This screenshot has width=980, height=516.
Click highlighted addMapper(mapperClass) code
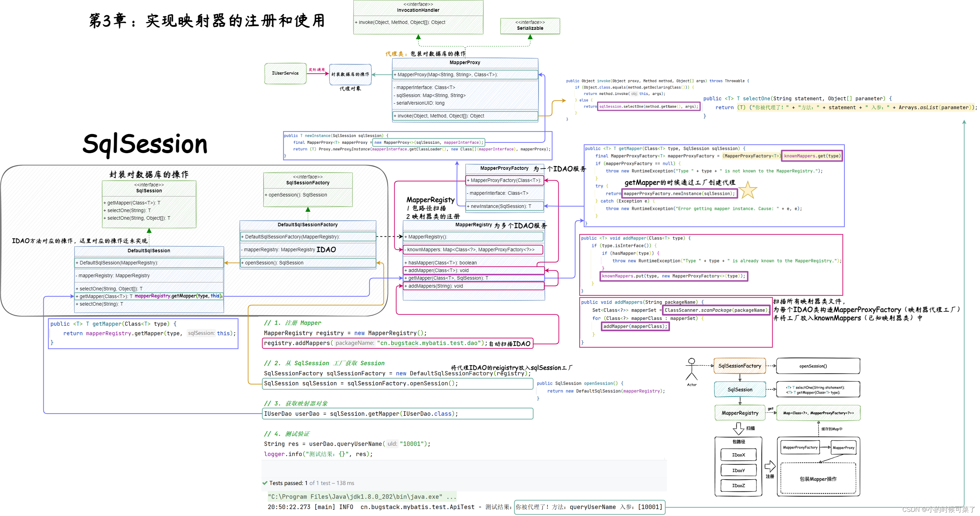[x=635, y=326]
